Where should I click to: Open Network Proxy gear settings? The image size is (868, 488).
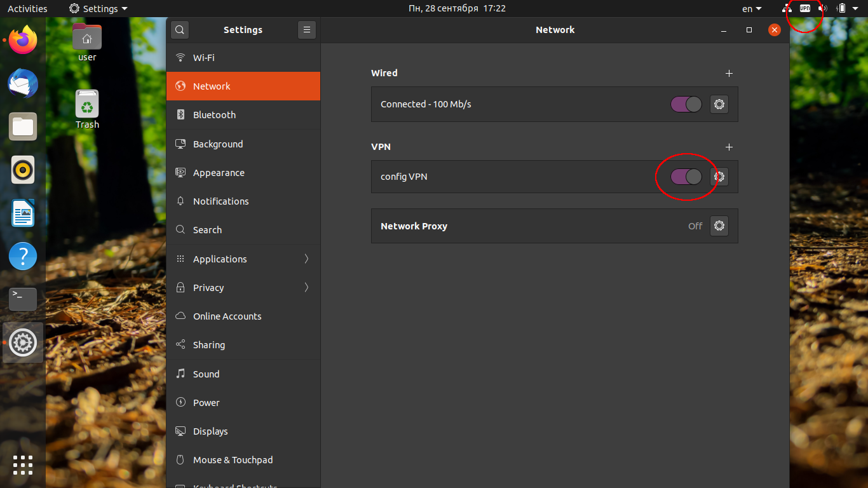tap(719, 226)
